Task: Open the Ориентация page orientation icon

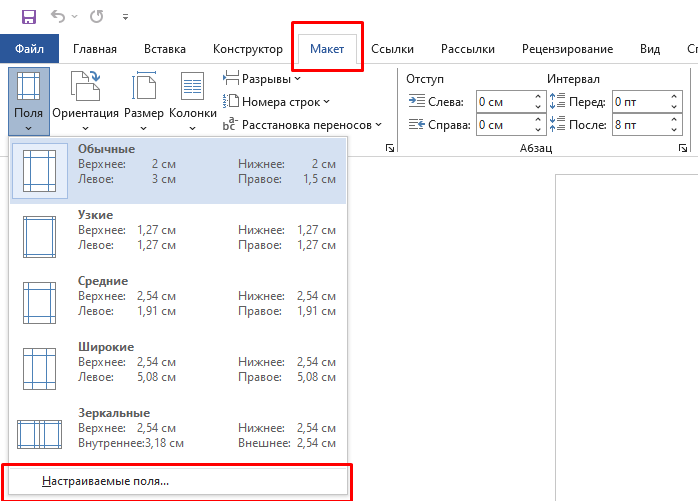Action: (x=85, y=89)
